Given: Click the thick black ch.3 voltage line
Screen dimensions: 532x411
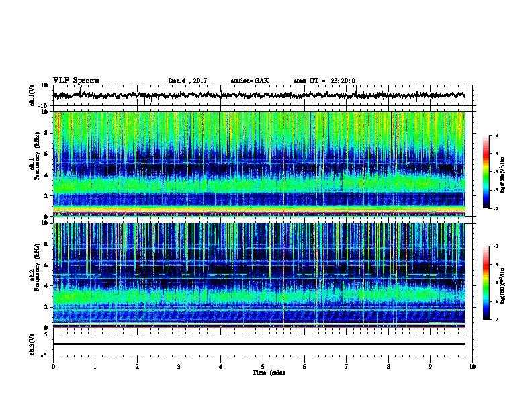Looking at the screenshot, I should pyautogui.click(x=259, y=344).
